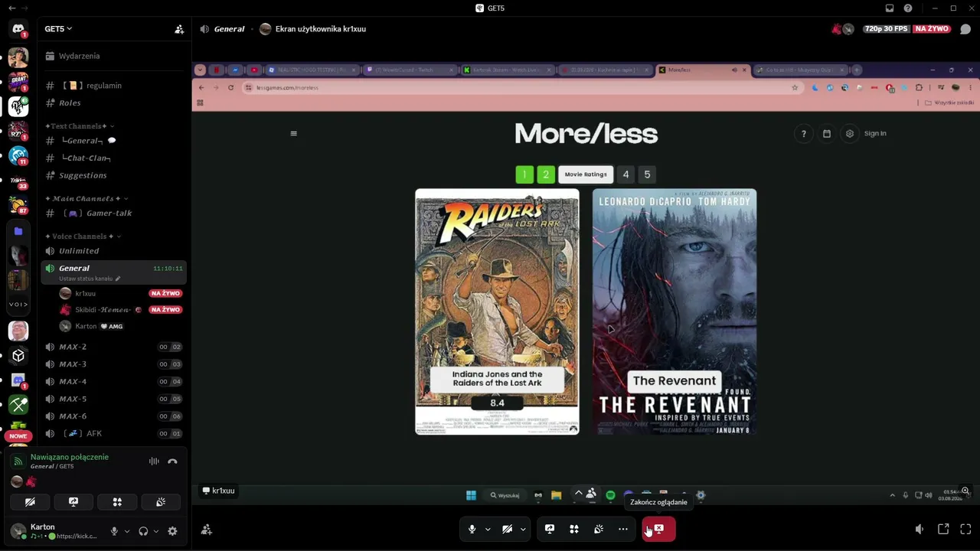The image size is (980, 551).
Task: Select round 4 indicator in More/less
Action: click(x=626, y=174)
